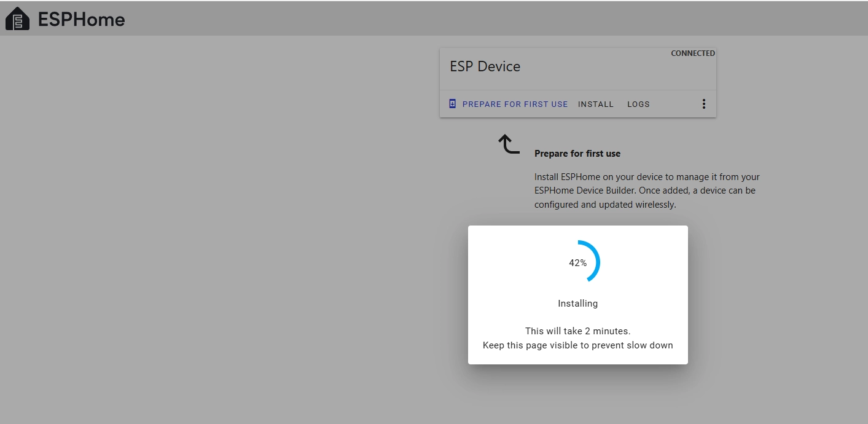Image resolution: width=868 pixels, height=424 pixels.
Task: Open LOGS for the ESP Device
Action: click(638, 104)
